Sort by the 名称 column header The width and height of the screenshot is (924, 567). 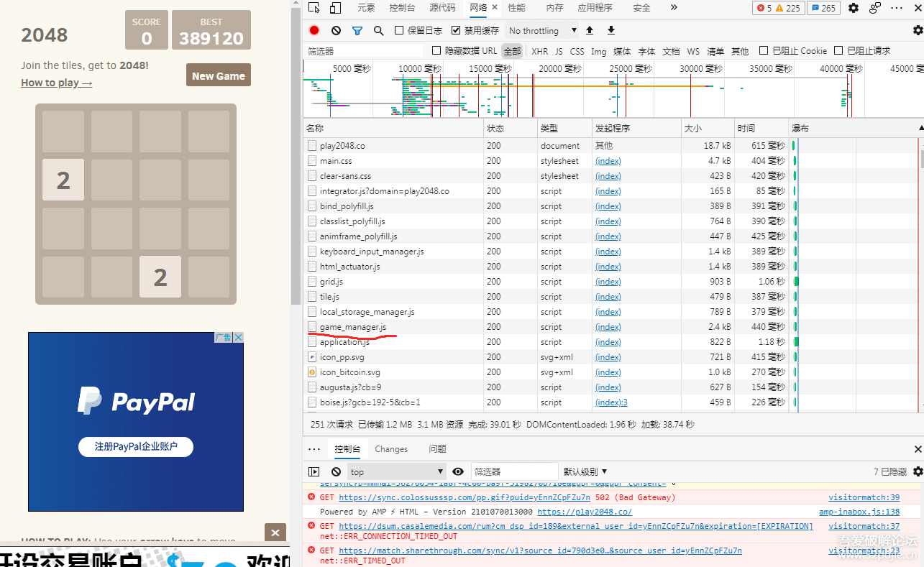click(393, 128)
